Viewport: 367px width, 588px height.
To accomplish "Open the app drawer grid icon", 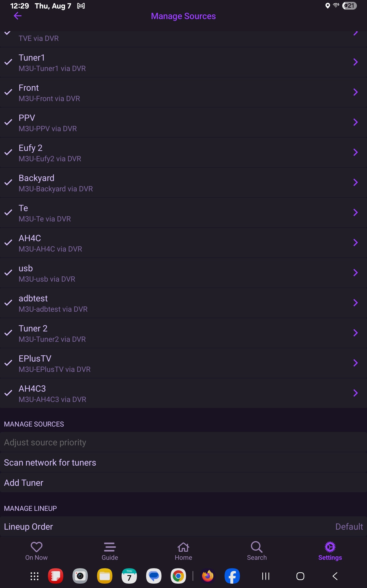I will click(34, 576).
